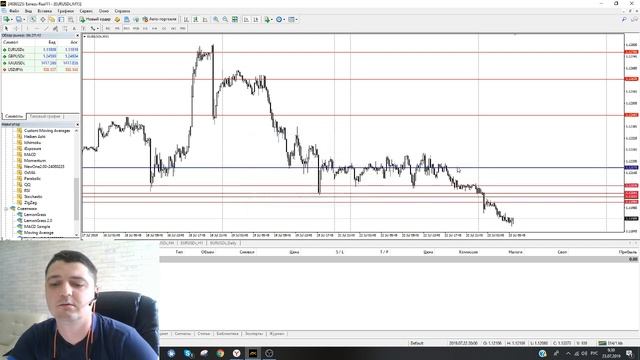Select the text drawing tool
The image size is (640, 360).
point(74,28)
